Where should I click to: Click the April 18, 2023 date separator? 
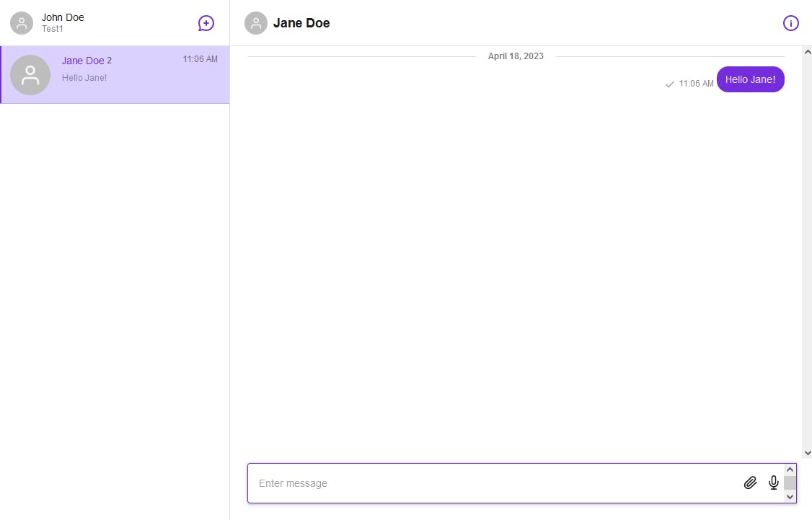(516, 56)
